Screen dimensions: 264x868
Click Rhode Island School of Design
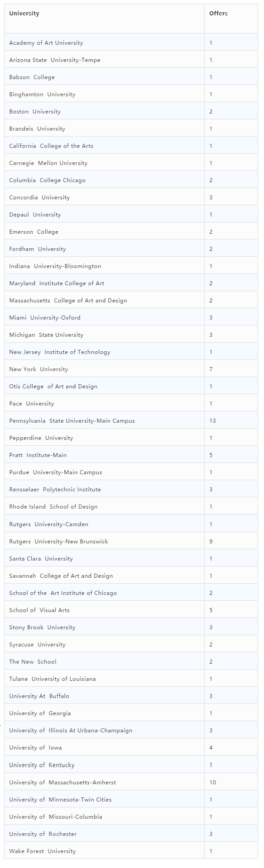(x=53, y=507)
